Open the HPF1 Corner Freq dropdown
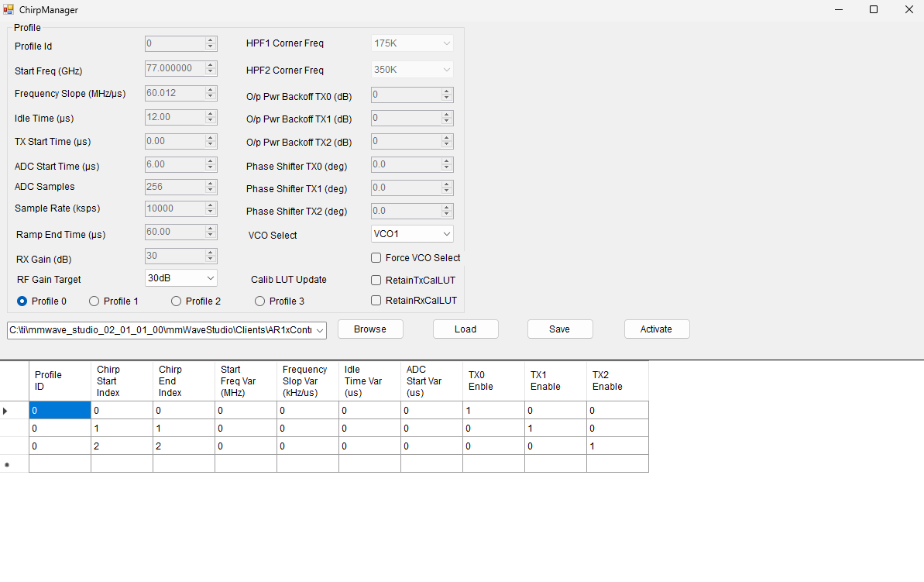Screen dimensions: 924x582 click(x=412, y=43)
